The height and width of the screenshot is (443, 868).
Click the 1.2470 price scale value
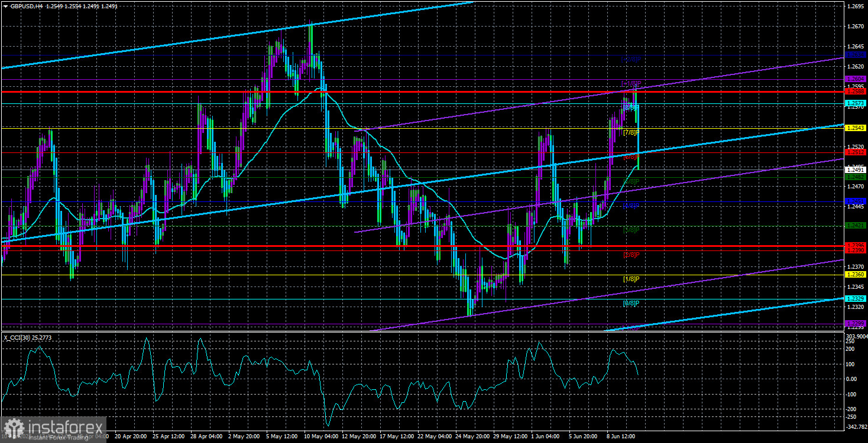tap(856, 187)
